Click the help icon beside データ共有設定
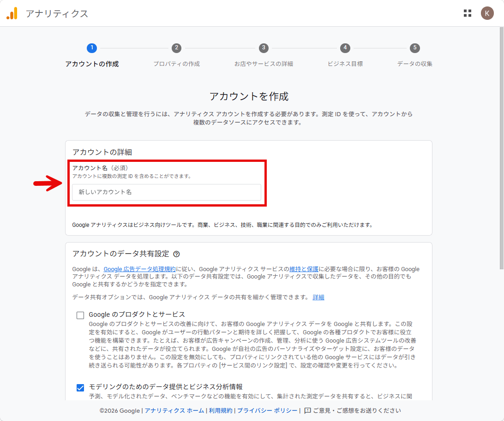The width and height of the screenshot is (504, 421). point(176,254)
